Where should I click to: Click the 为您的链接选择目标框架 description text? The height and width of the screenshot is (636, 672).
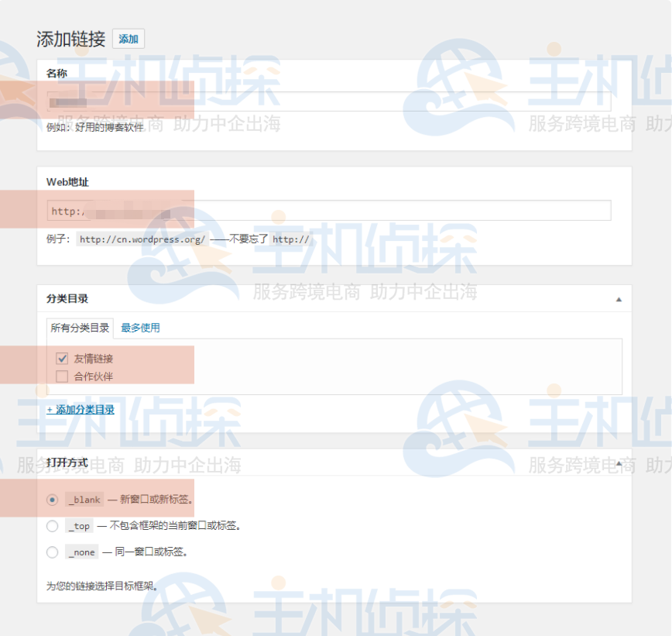click(101, 586)
